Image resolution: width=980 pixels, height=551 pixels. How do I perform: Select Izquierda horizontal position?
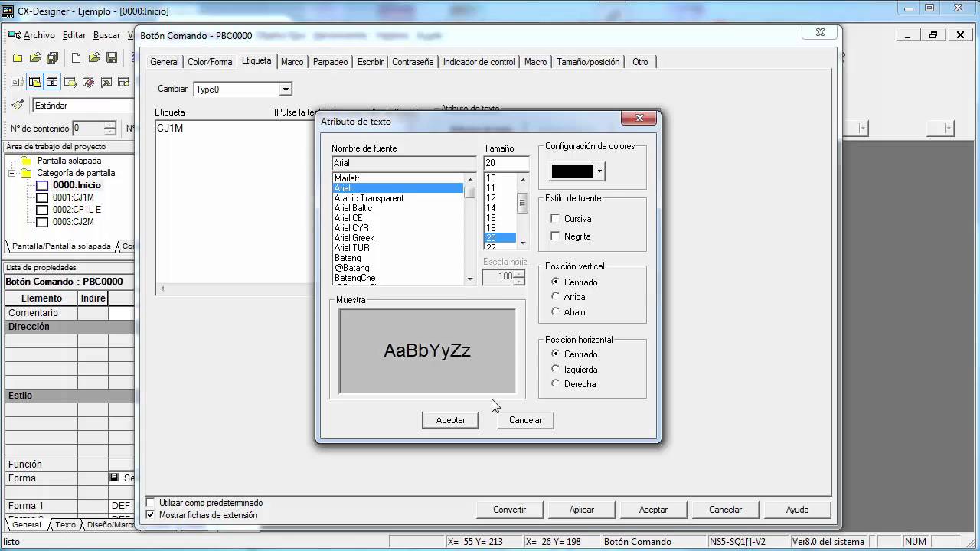[x=556, y=370]
